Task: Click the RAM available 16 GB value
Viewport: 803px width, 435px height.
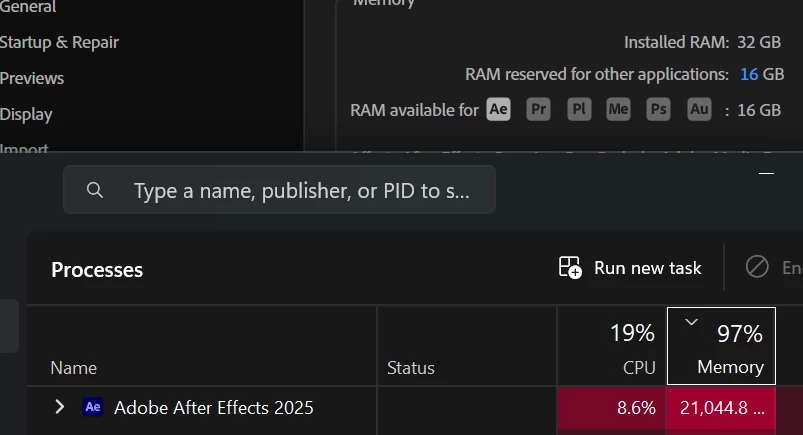Action: pyautogui.click(x=759, y=110)
